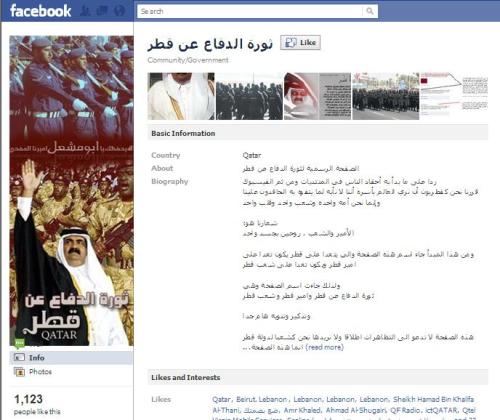Select the Photos tab in sidebar
500x420 pixels.
point(71,372)
